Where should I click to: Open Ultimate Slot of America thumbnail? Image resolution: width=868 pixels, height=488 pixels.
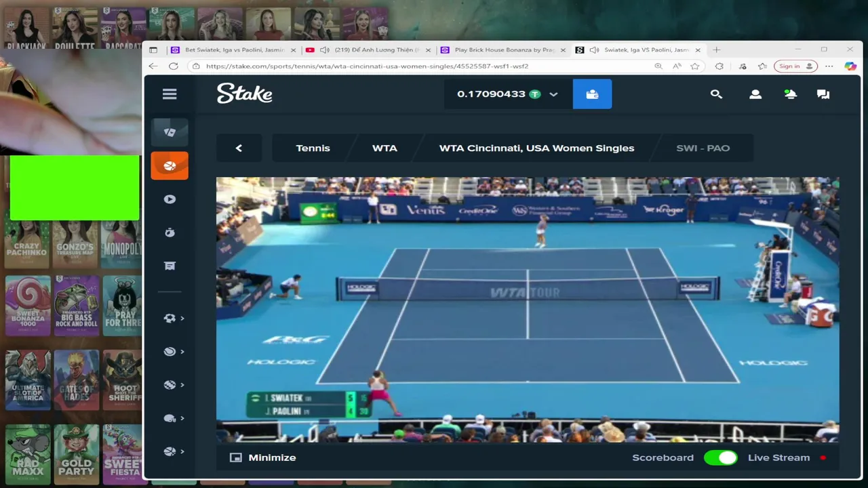[28, 380]
